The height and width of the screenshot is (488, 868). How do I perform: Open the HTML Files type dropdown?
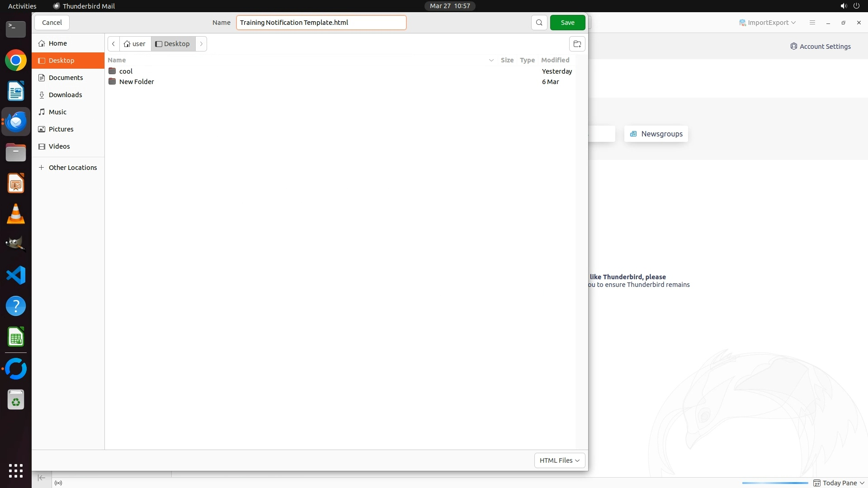click(559, 460)
